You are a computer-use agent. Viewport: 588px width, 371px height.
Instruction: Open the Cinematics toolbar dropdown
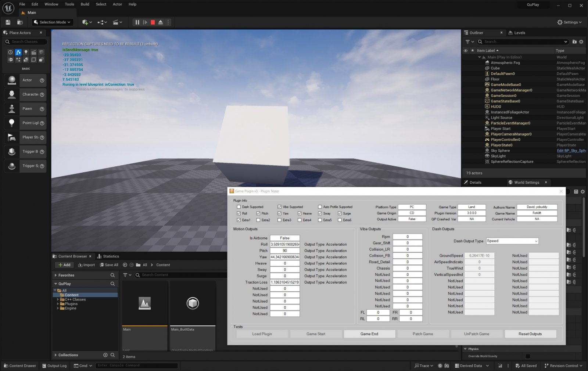click(117, 22)
